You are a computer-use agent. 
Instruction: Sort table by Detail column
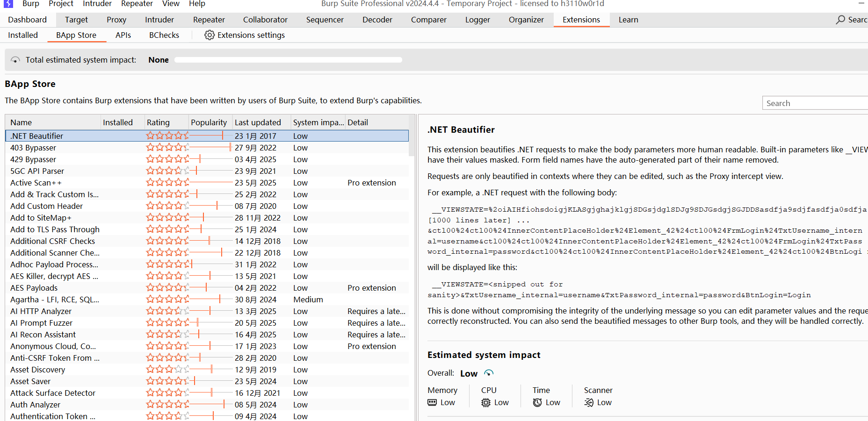377,122
